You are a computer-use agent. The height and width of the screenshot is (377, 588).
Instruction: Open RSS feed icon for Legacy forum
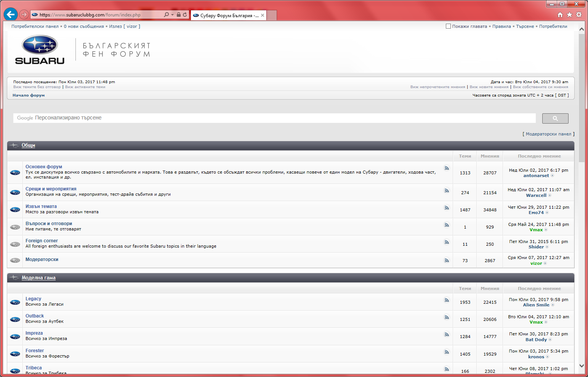click(x=446, y=300)
